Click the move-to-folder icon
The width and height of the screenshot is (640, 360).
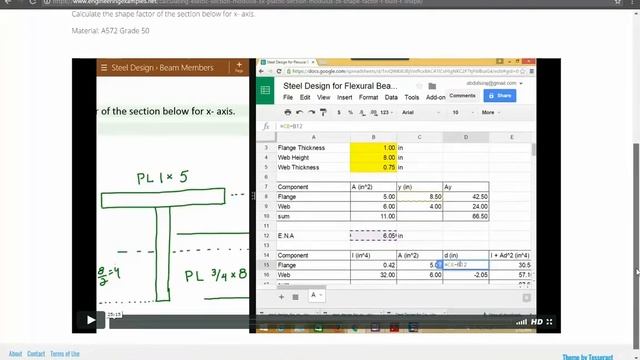click(432, 86)
